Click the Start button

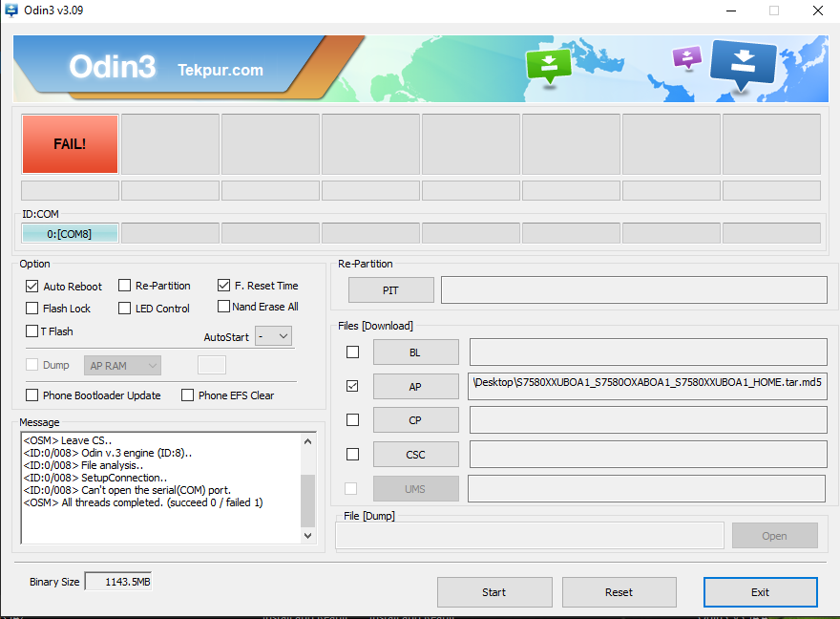[x=494, y=592]
